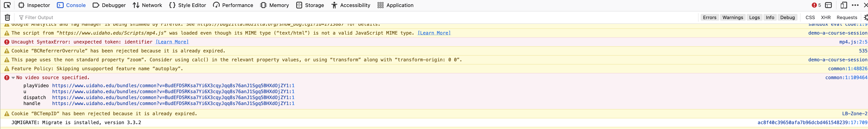Select the Console tab
Image resolution: width=868 pixels, height=129 pixels.
click(71, 5)
